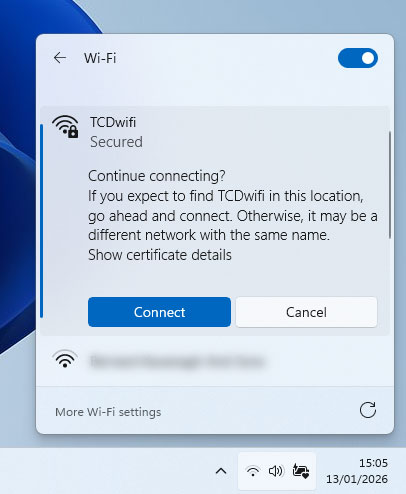This screenshot has width=406, height=494.
Task: Turn off the Wi-Fi toggle switch
Action: [x=358, y=58]
